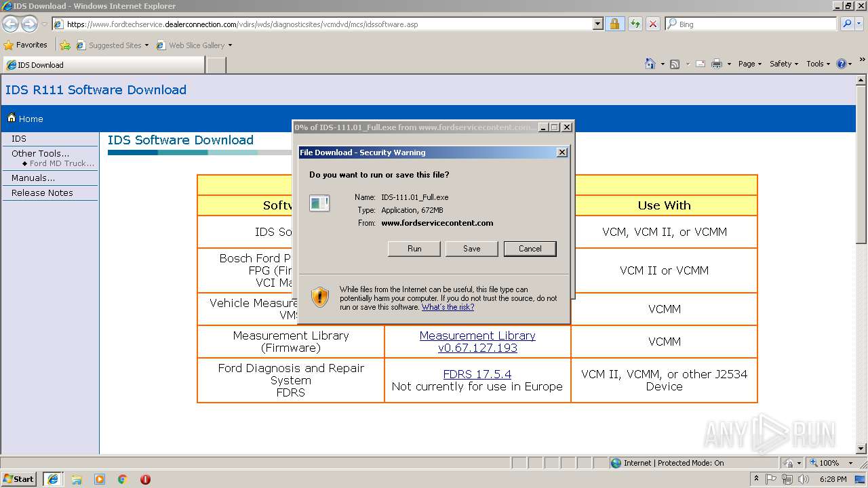Open address bar URL history dropdown
The width and height of the screenshot is (868, 488).
597,24
